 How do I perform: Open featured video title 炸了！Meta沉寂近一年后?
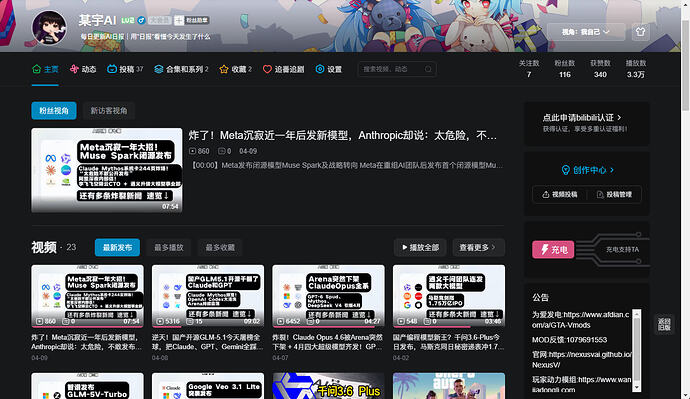343,135
